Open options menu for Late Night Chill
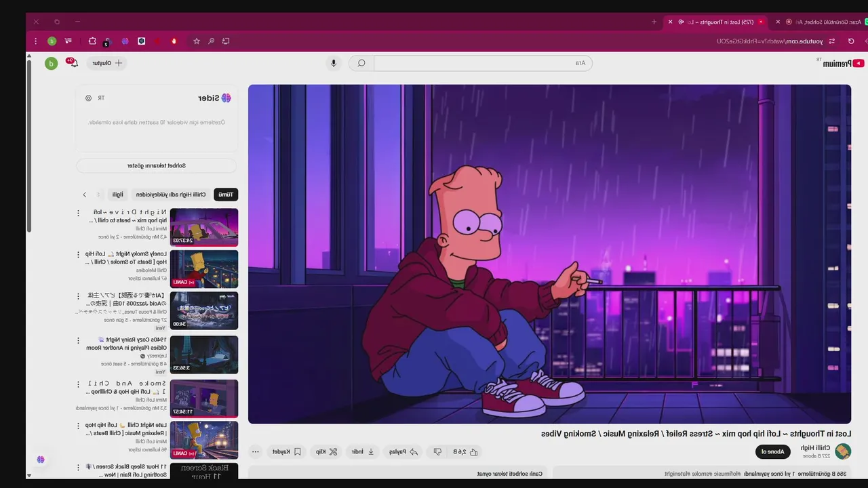Image resolution: width=868 pixels, height=488 pixels. [x=78, y=426]
